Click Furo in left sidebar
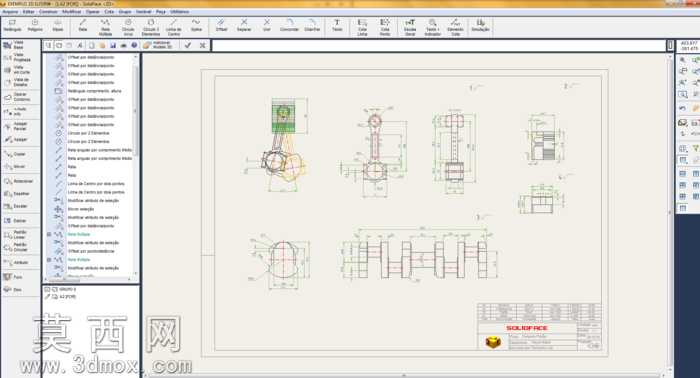700x378 pixels. [x=13, y=277]
